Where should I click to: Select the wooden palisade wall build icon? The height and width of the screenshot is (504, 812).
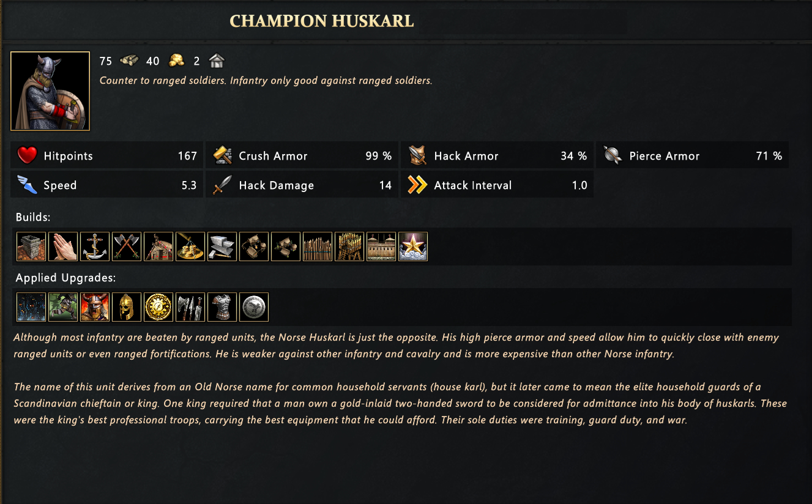tap(318, 246)
